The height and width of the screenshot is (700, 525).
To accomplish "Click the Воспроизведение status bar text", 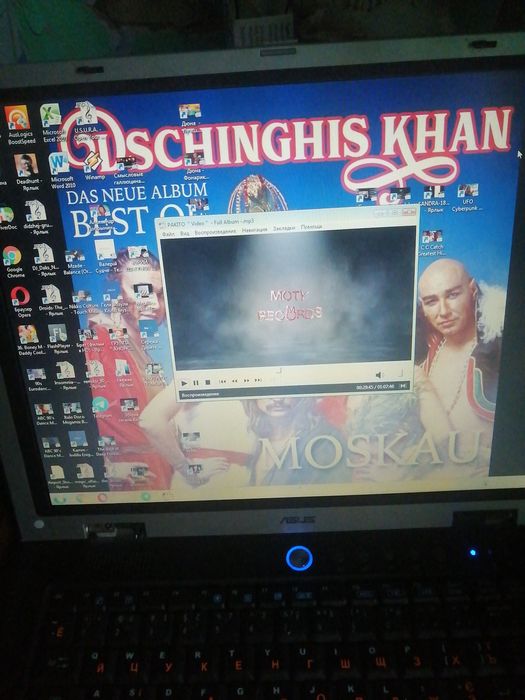I will 200,395.
